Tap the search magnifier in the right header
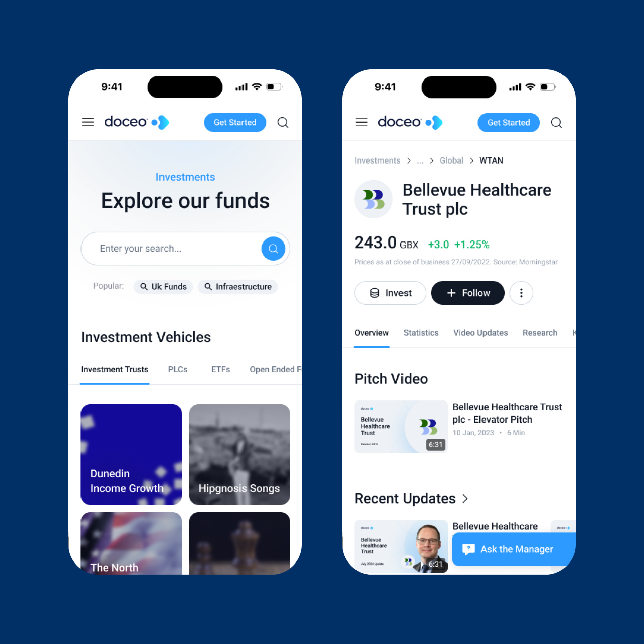 556,123
